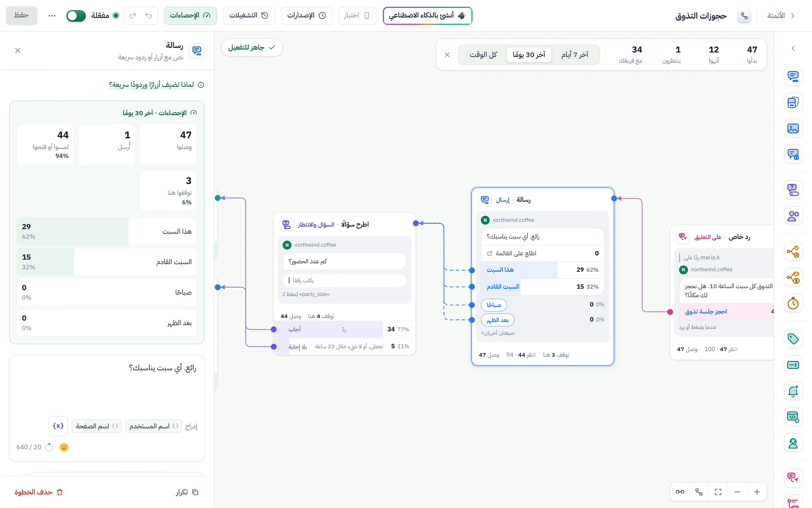
Task: Close the message side panel
Action: (x=18, y=51)
